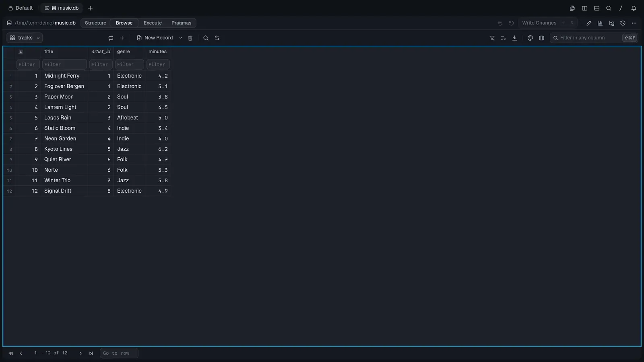
Task: Click the refresh table data icon
Action: [111, 38]
